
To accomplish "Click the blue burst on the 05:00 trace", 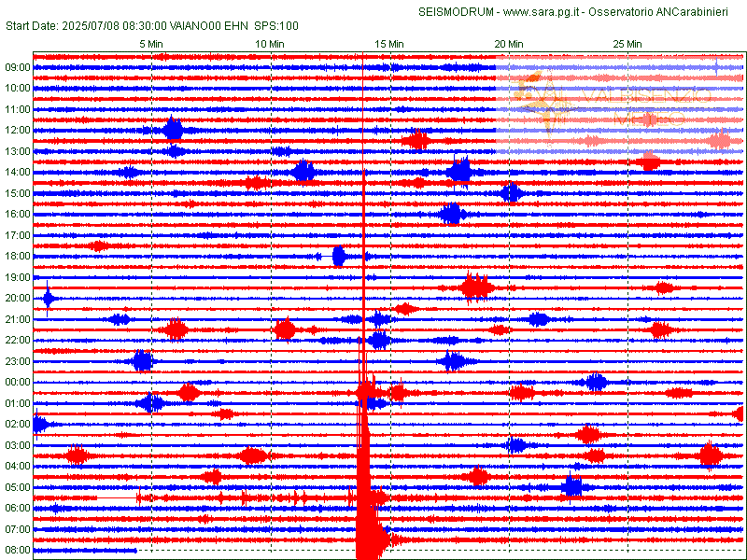I will [x=572, y=487].
